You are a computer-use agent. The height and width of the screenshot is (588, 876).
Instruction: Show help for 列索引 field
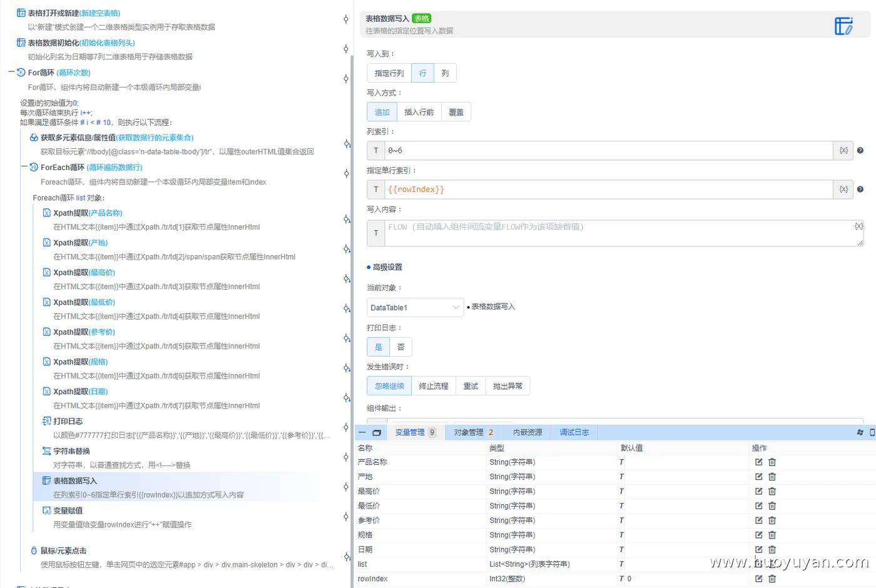860,151
